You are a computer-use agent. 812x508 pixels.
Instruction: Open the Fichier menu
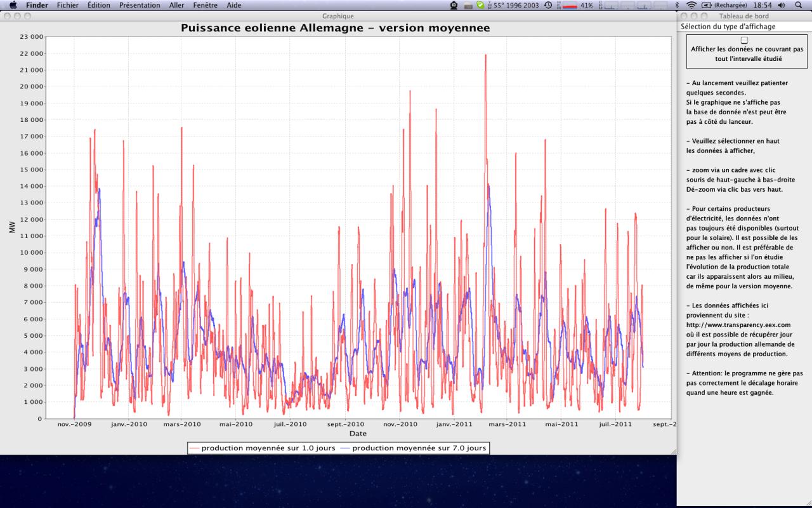[68, 5]
